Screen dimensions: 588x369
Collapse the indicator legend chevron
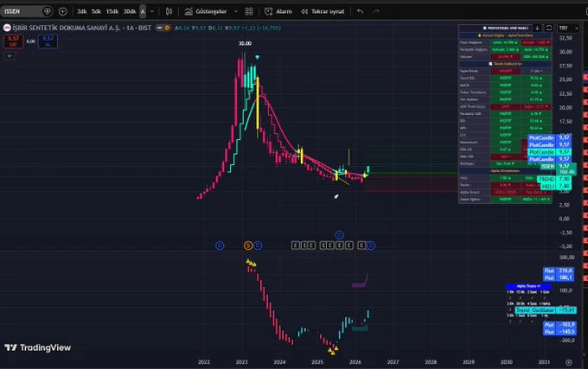coord(10,56)
